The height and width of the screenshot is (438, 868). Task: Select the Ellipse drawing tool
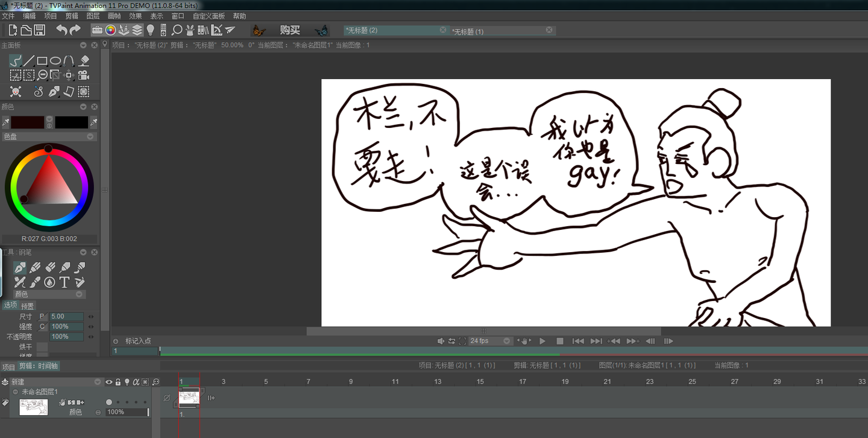click(55, 61)
